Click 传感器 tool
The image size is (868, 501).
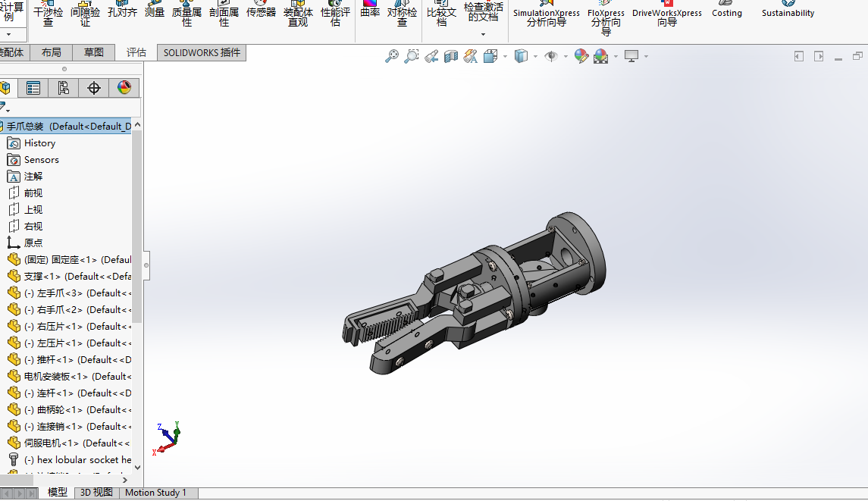[261, 10]
